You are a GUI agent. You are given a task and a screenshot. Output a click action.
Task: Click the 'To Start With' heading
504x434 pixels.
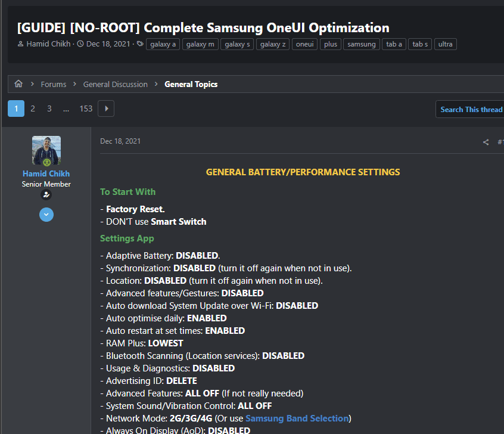pos(127,192)
